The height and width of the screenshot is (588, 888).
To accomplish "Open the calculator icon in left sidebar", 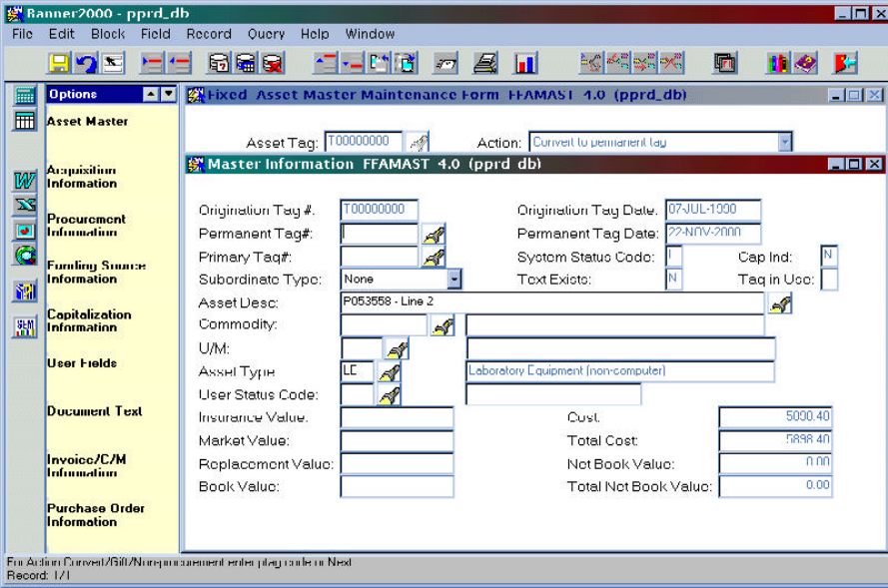I will point(24,96).
